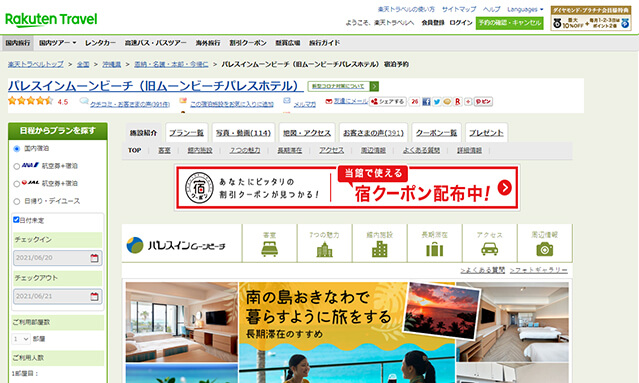The width and height of the screenshot is (639, 383).
Task: Switch to the 地図・アクセス tab
Action: tap(307, 133)
